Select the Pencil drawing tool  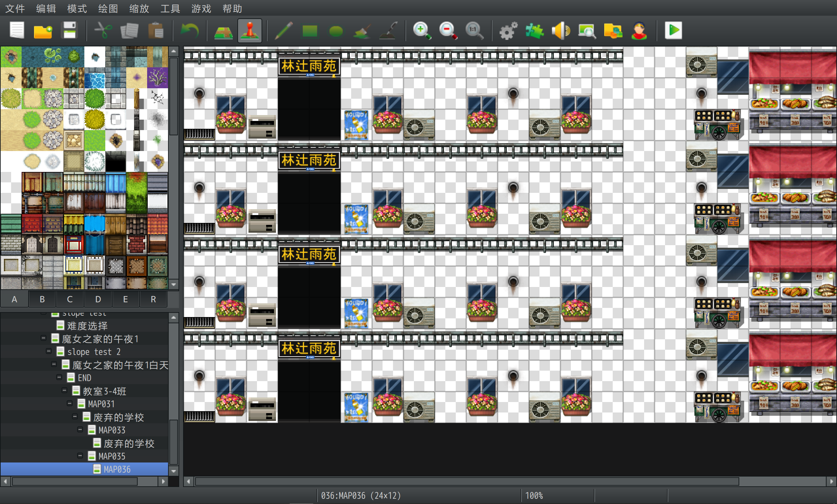click(283, 31)
